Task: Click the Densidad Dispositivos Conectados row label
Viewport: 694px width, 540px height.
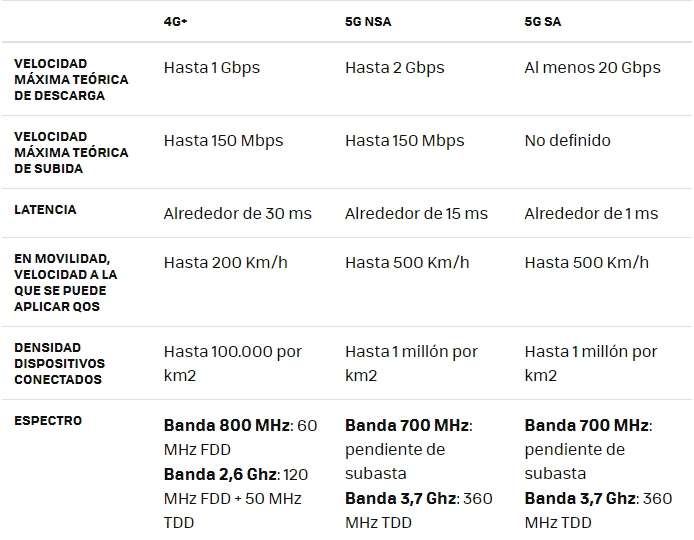Action: tap(60, 364)
